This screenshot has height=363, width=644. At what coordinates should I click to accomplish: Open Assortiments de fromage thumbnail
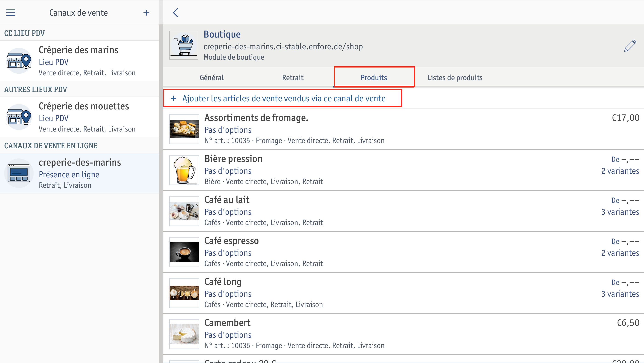coord(184,129)
